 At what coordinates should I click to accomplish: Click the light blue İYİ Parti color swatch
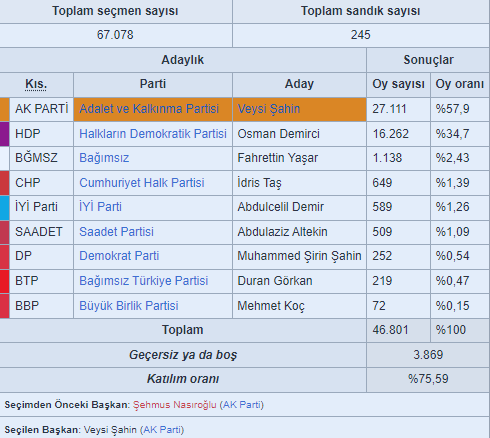(5, 208)
